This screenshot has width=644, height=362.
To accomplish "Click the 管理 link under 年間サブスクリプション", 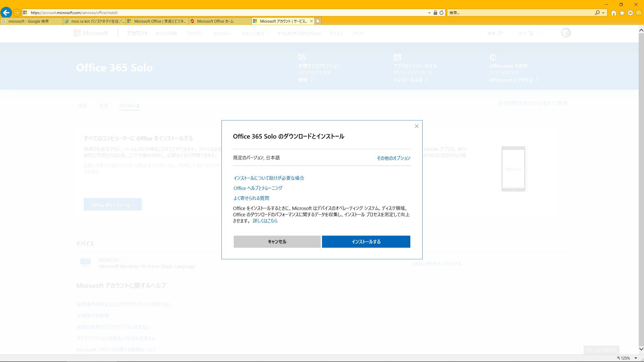I will pos(305,80).
